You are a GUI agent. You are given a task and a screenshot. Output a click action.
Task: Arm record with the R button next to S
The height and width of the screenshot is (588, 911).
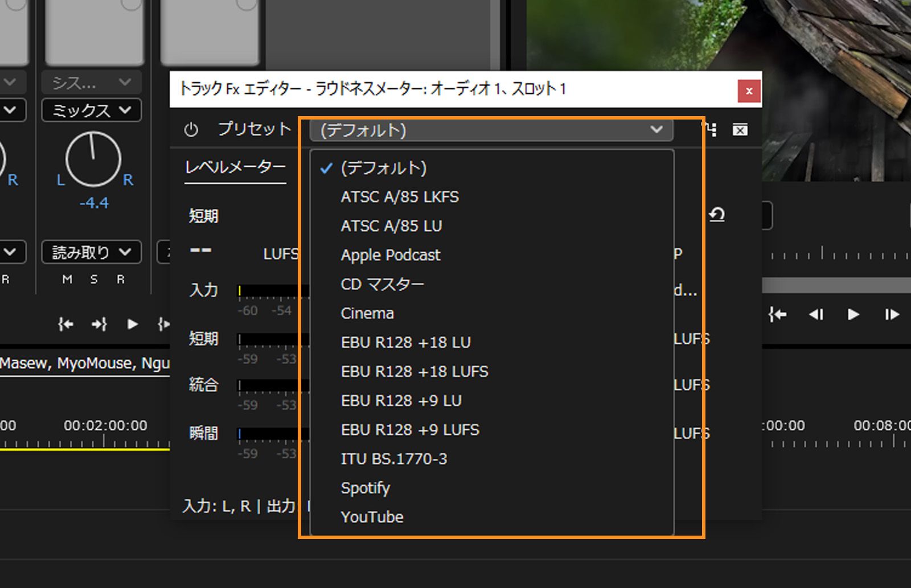(121, 279)
